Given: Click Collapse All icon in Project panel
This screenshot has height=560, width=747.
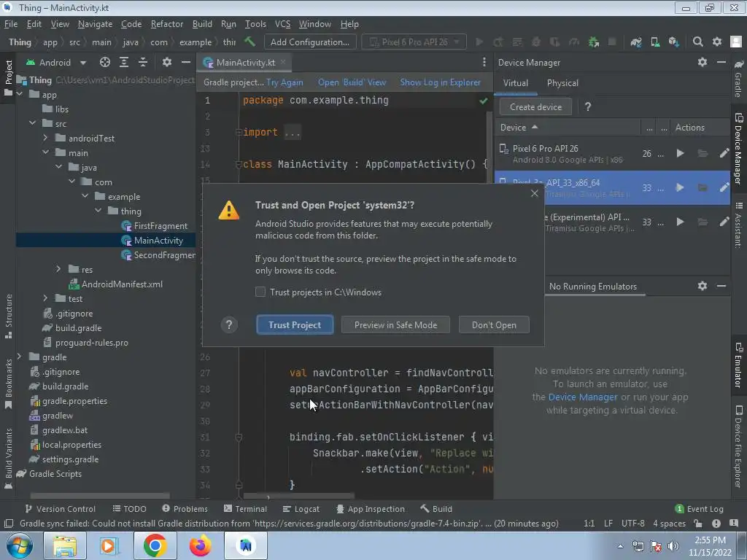Looking at the screenshot, I should 143,63.
